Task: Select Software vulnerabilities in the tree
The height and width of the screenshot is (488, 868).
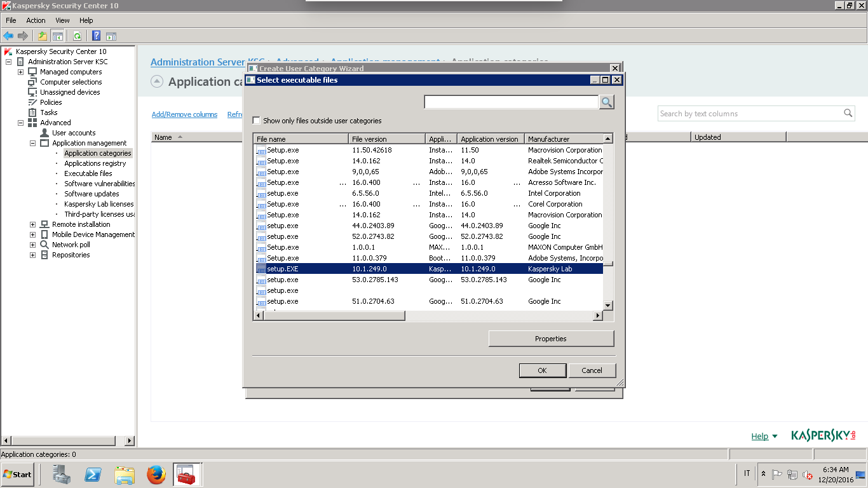Action: pyautogui.click(x=100, y=184)
